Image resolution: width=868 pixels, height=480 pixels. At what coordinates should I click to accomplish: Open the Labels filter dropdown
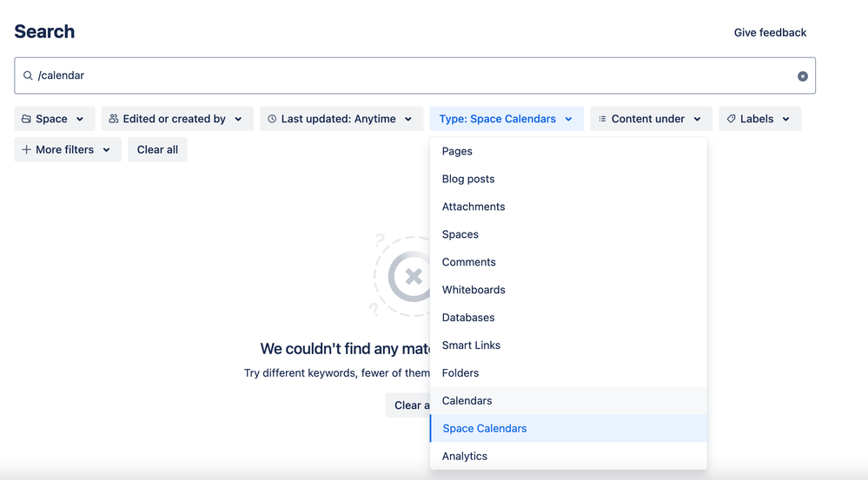pyautogui.click(x=759, y=119)
